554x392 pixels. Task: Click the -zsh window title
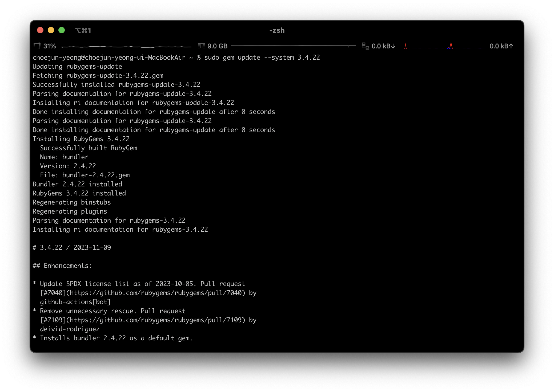pyautogui.click(x=277, y=30)
